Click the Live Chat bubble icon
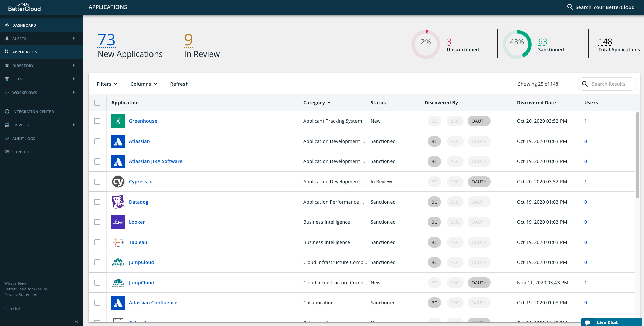 tap(587, 323)
